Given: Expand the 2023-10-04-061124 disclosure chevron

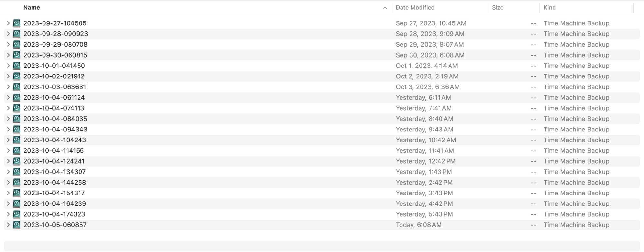Looking at the screenshot, I should pos(8,97).
